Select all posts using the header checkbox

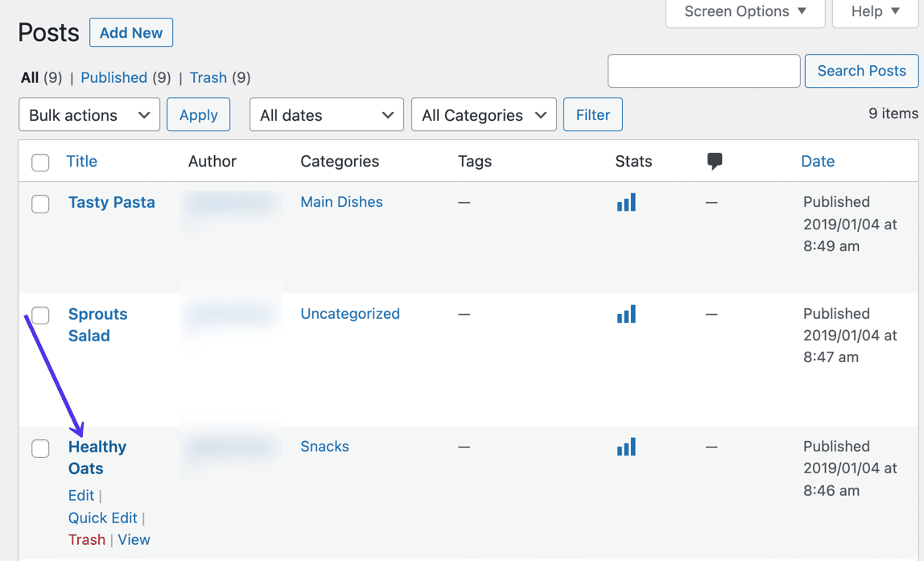pyautogui.click(x=40, y=162)
